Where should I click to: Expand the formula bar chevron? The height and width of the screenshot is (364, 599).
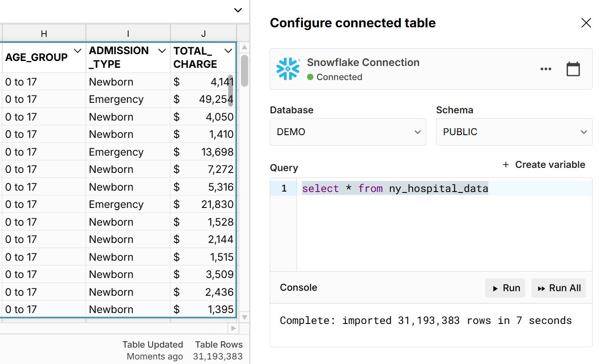[x=238, y=10]
